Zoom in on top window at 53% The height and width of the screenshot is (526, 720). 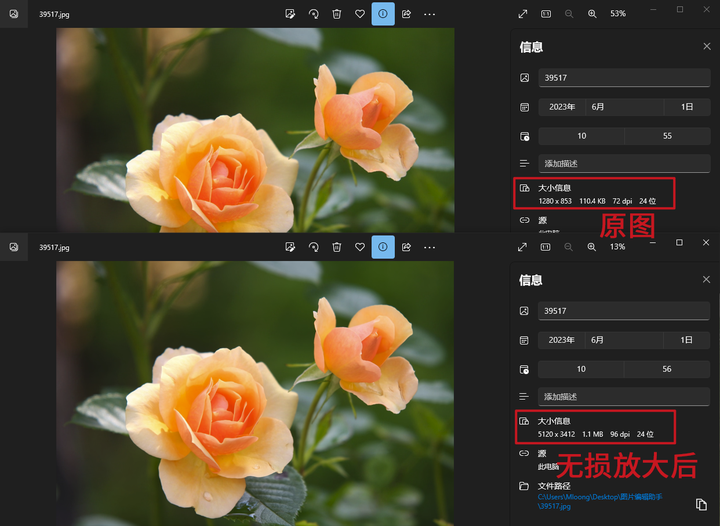click(592, 14)
